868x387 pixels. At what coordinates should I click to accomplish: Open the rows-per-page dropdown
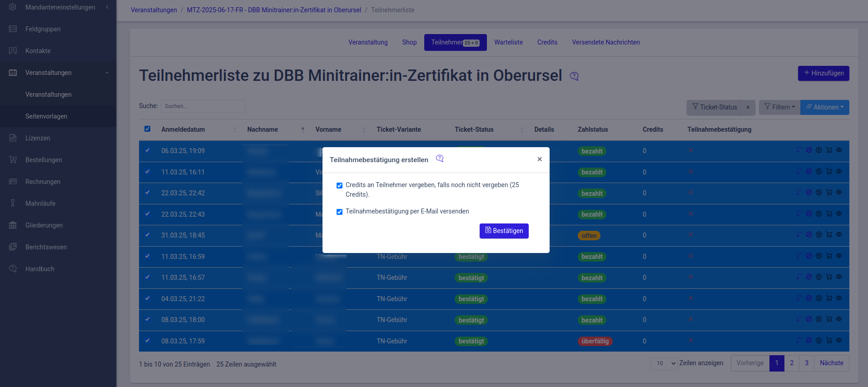pos(664,363)
